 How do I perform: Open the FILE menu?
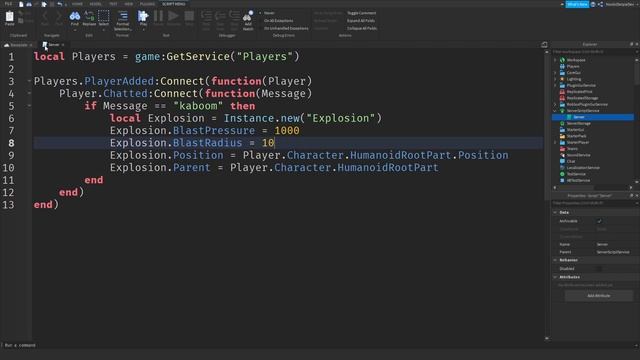pos(8,4)
